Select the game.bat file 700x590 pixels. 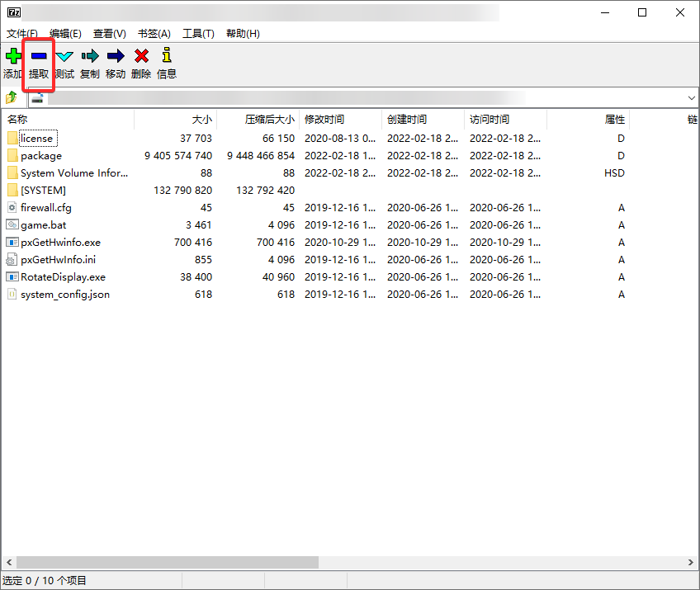tap(44, 225)
